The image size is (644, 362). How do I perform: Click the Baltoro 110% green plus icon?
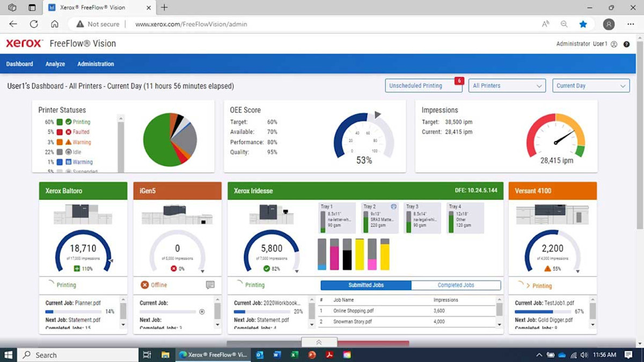pyautogui.click(x=77, y=269)
